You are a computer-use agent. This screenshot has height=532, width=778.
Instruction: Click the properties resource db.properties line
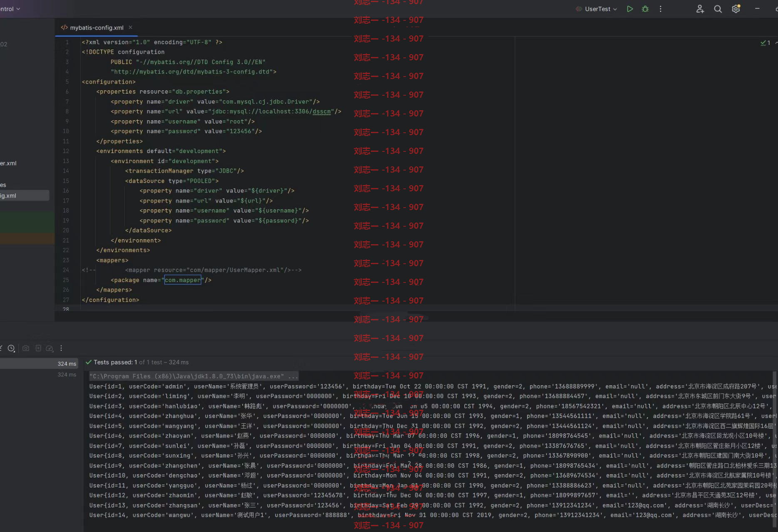pyautogui.click(x=163, y=92)
